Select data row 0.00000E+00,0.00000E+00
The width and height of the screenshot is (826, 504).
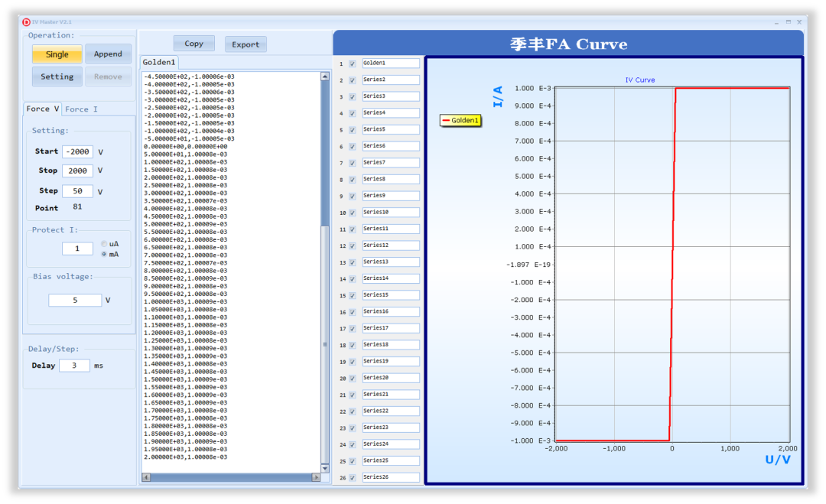185,146
